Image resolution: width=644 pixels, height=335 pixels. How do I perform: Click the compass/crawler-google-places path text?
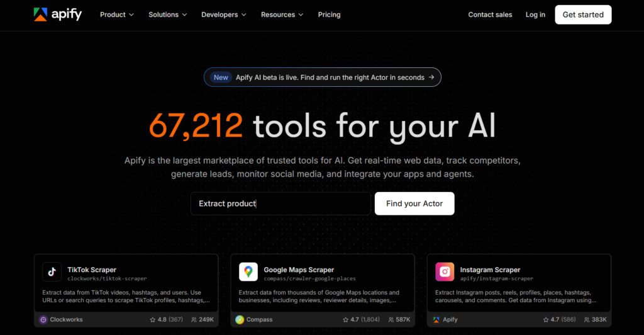[309, 279]
